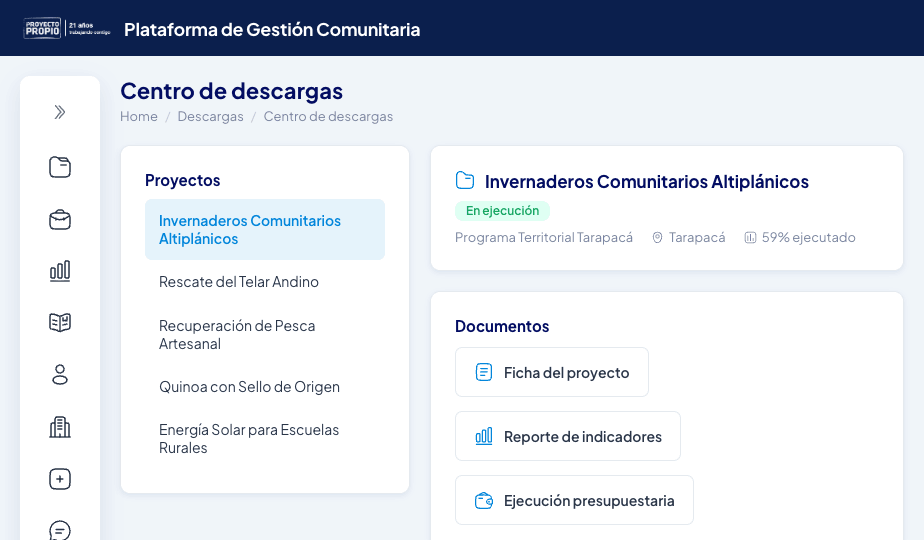Open the bar chart icon in sidebar
This screenshot has height=540, width=924.
[x=60, y=271]
